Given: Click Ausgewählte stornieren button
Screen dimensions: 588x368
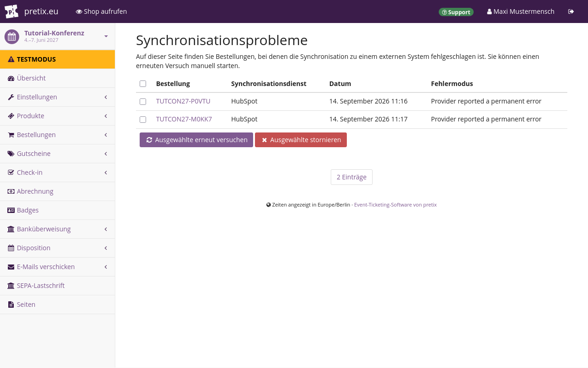Looking at the screenshot, I should (x=301, y=140).
